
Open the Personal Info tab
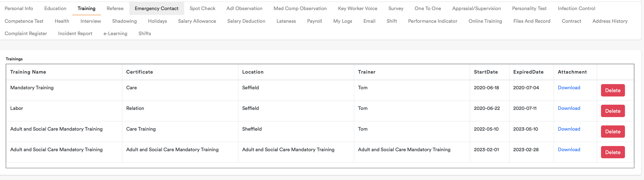[x=19, y=8]
